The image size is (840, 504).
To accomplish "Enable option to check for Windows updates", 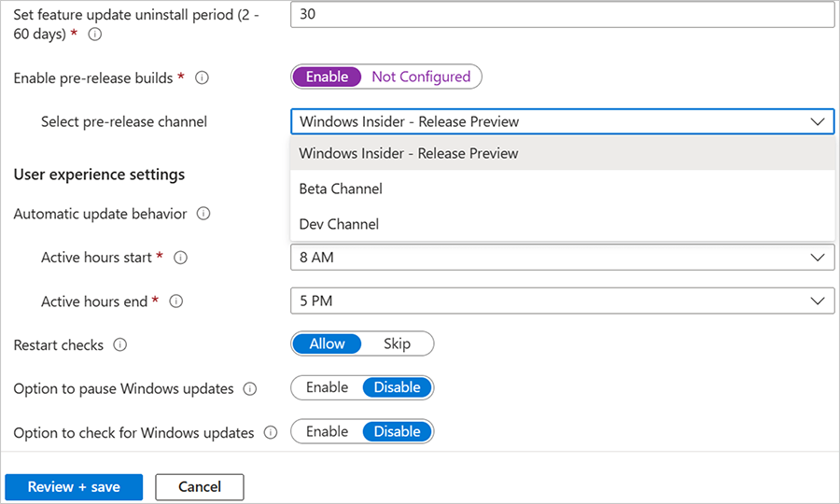I will 327,431.
